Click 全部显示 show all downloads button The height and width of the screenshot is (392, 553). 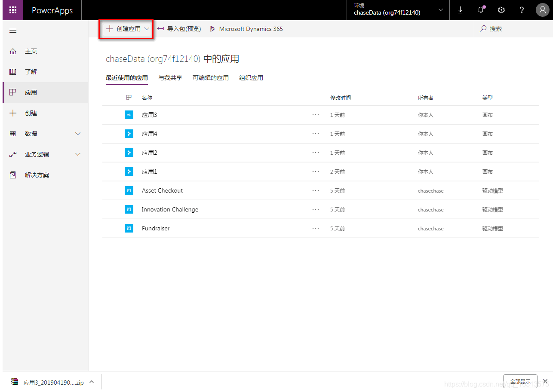pyautogui.click(x=520, y=381)
